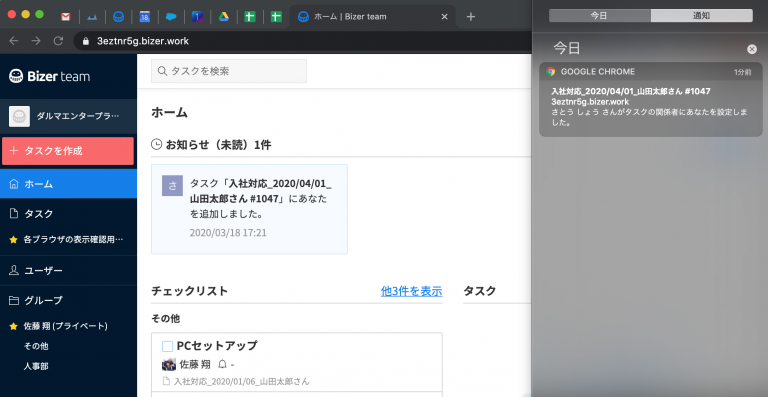Switch to the 通知 tab in notification center
This screenshot has width=768, height=397.
(701, 16)
